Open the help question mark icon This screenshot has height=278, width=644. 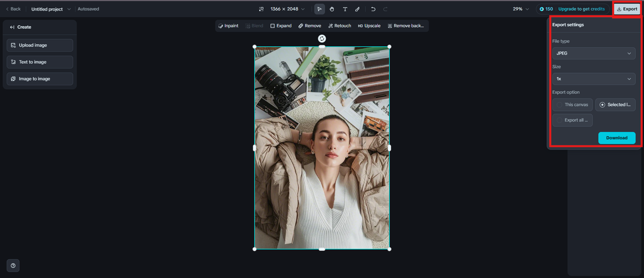coord(13,265)
